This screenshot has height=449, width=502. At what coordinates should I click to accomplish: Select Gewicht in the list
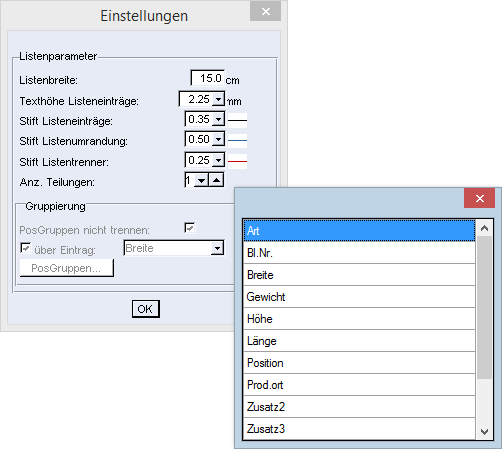359,297
